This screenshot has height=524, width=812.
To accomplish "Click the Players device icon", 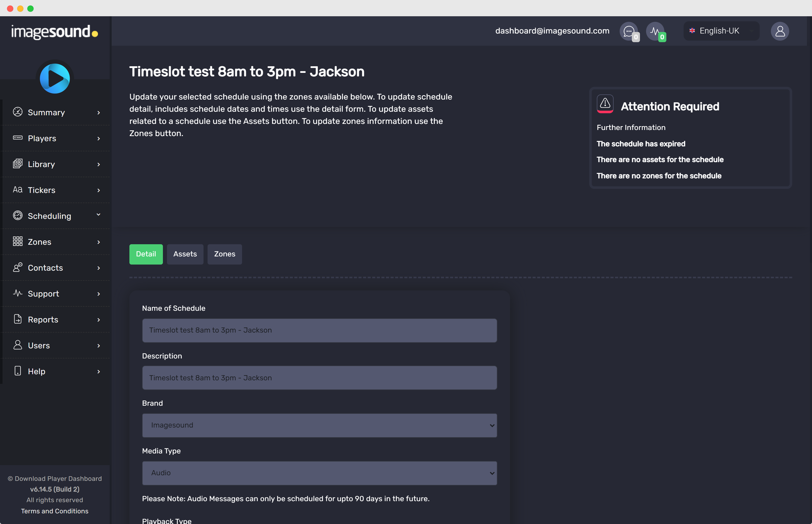I will (x=18, y=138).
